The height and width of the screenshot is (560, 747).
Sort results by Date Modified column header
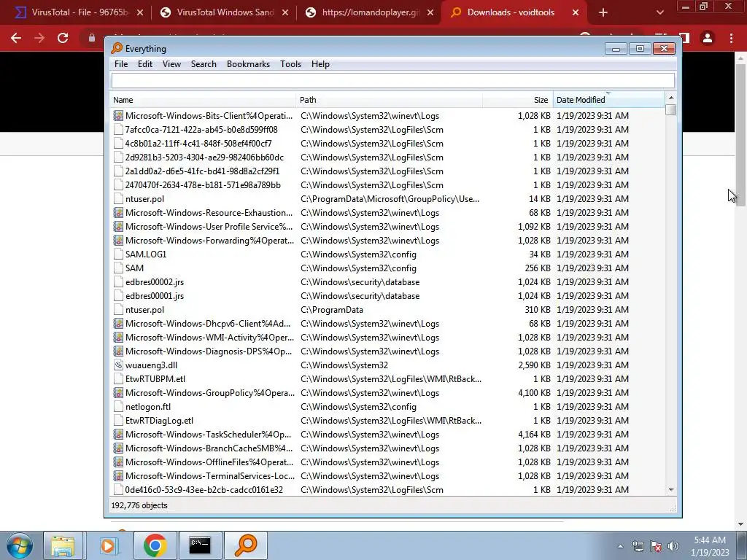[608, 100]
